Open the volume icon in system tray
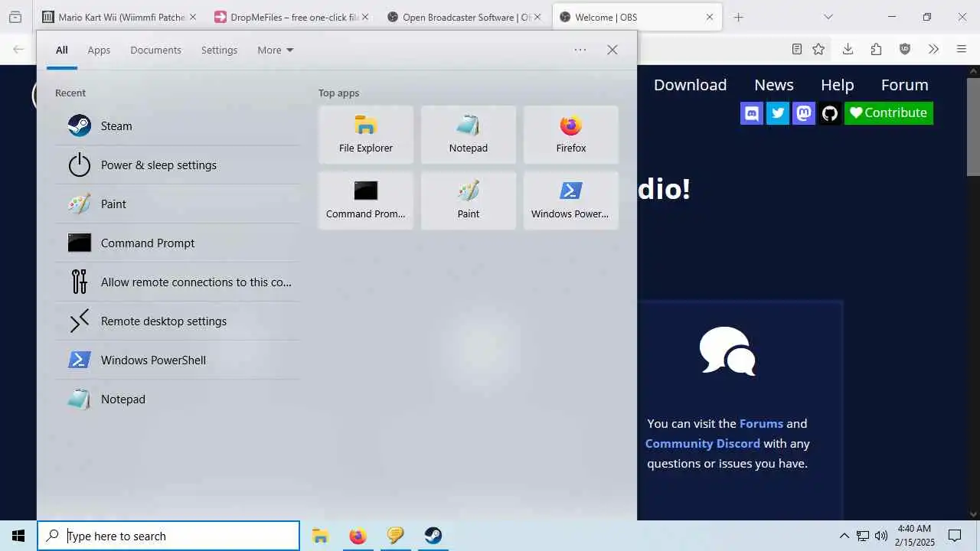980x551 pixels. click(881, 536)
